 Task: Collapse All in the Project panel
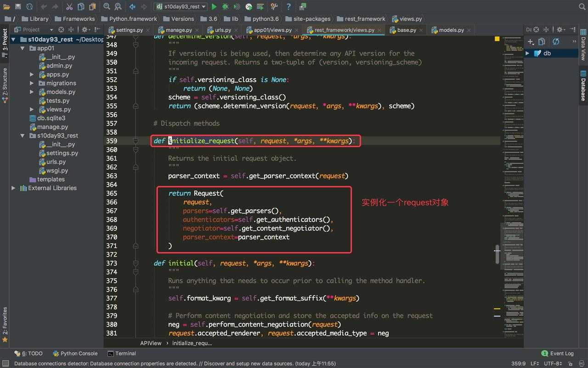tap(71, 29)
